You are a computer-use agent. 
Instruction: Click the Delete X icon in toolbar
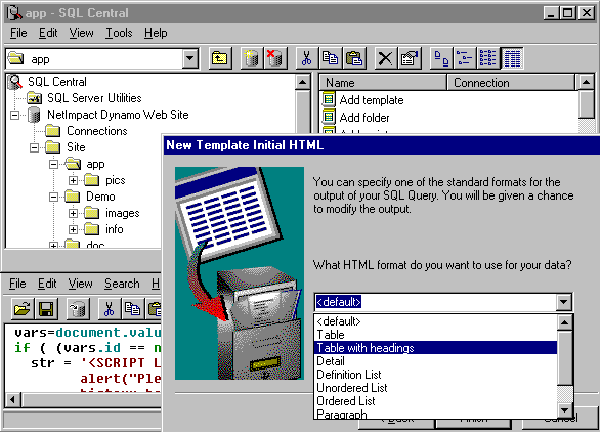385,59
